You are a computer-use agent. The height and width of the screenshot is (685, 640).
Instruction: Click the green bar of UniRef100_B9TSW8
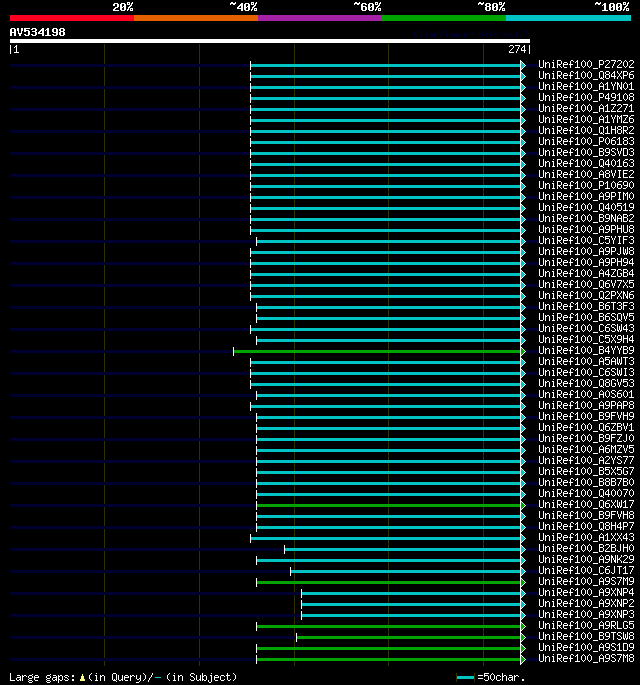click(408, 637)
